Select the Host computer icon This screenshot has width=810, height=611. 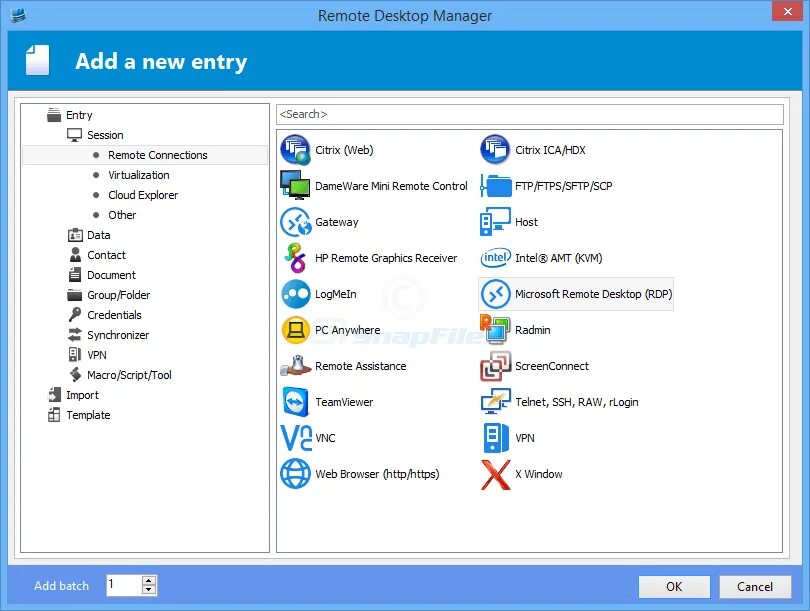coord(495,222)
